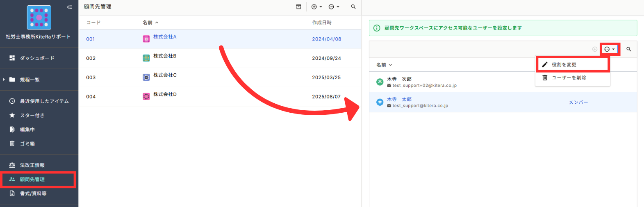Collapse the left sidebar menu
Viewport: 644px width, 207px height.
click(69, 7)
